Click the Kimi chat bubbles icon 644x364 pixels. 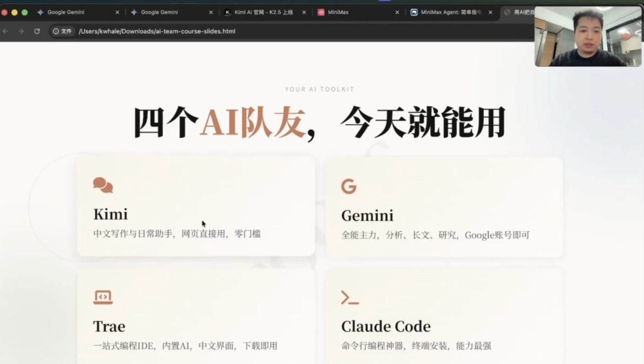pyautogui.click(x=103, y=185)
